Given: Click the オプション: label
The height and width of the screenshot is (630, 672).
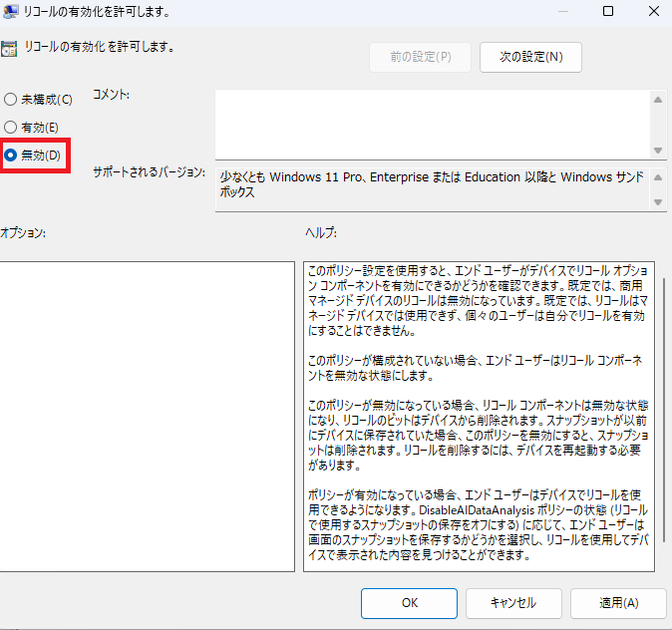Looking at the screenshot, I should [x=23, y=233].
